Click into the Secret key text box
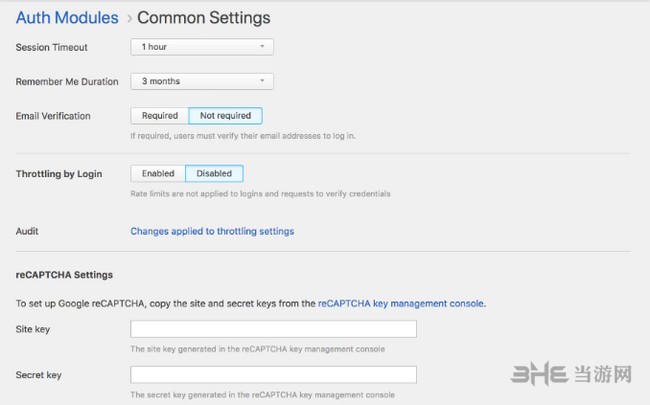Image resolution: width=650 pixels, height=405 pixels. pos(273,375)
